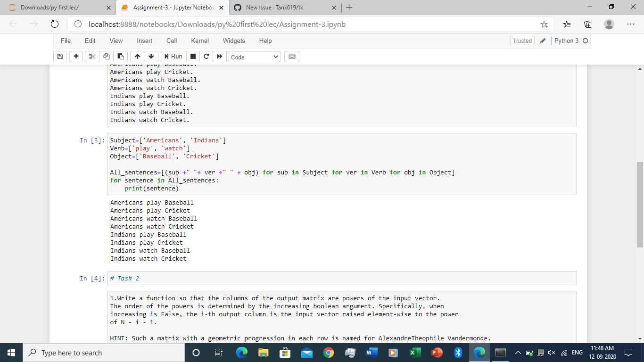Open the command palette keyboard icon

pyautogui.click(x=292, y=57)
